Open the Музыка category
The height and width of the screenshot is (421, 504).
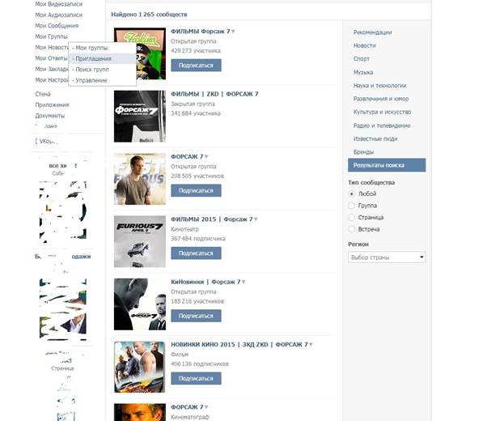[363, 72]
